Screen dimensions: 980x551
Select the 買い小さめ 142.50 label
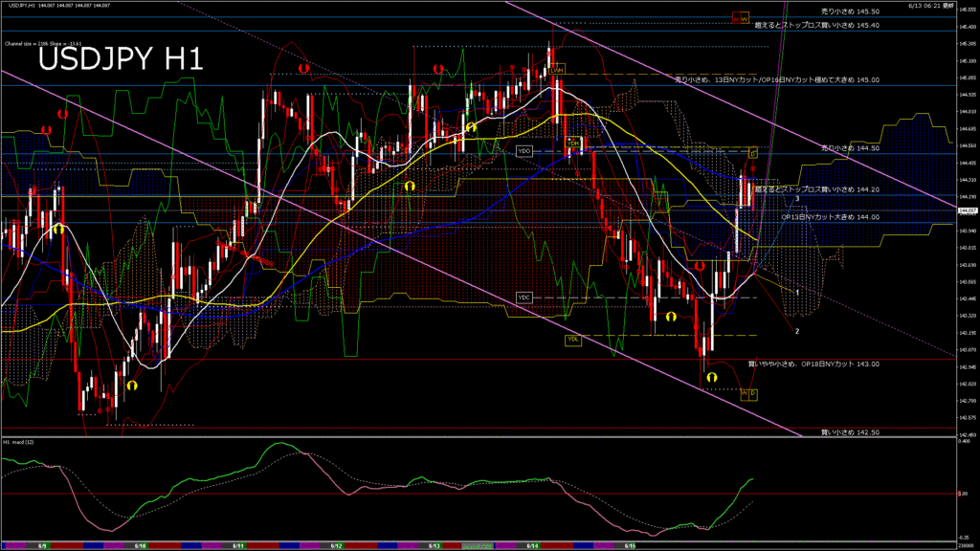click(x=850, y=432)
